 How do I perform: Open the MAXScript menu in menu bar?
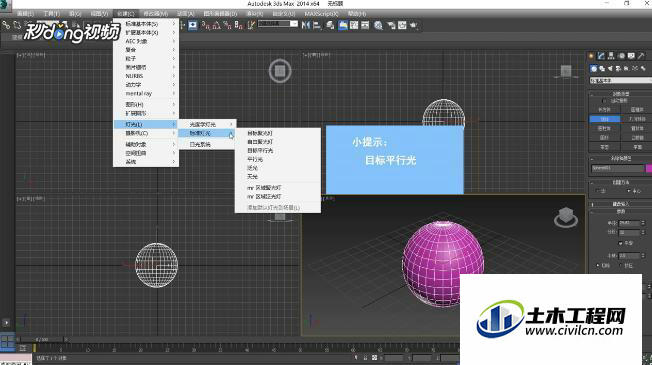321,14
